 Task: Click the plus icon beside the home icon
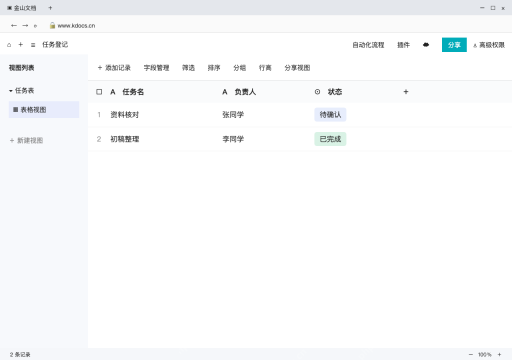click(21, 44)
